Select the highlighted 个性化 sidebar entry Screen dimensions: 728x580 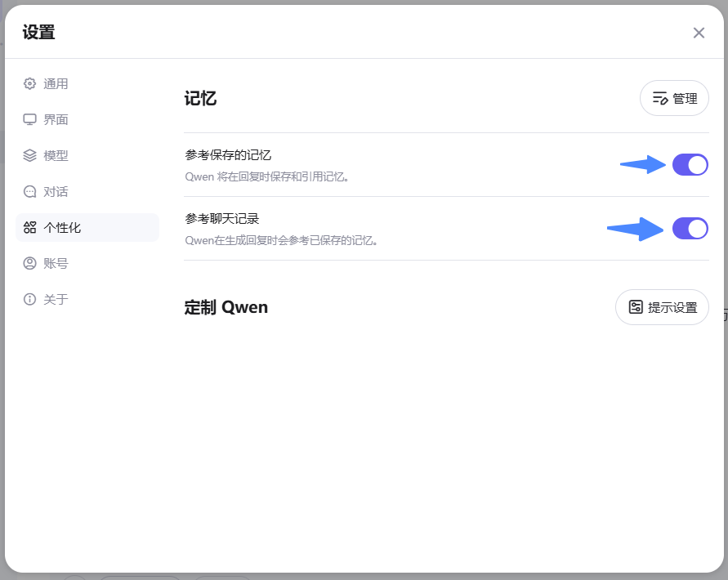point(65,227)
